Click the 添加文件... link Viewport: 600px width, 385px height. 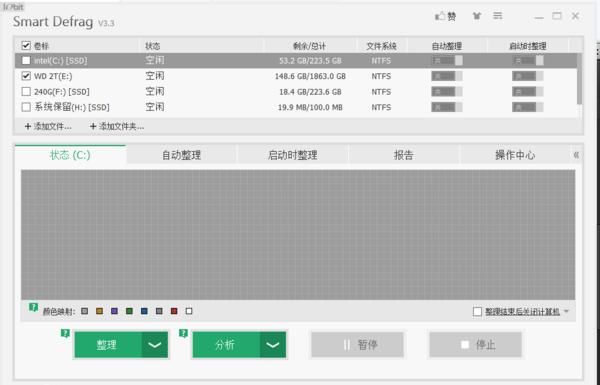(x=48, y=126)
